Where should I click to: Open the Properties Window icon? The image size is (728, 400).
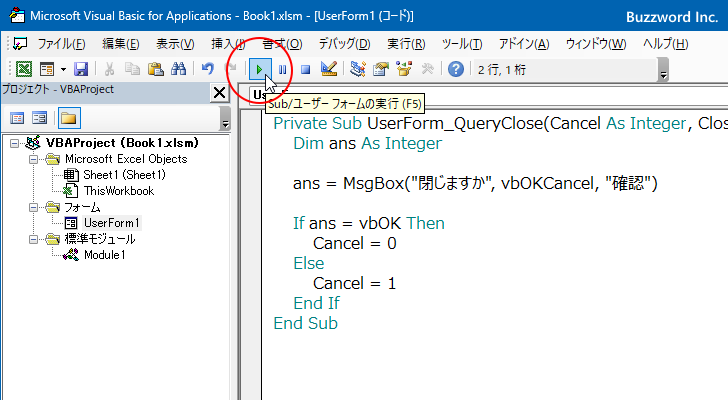[381, 70]
